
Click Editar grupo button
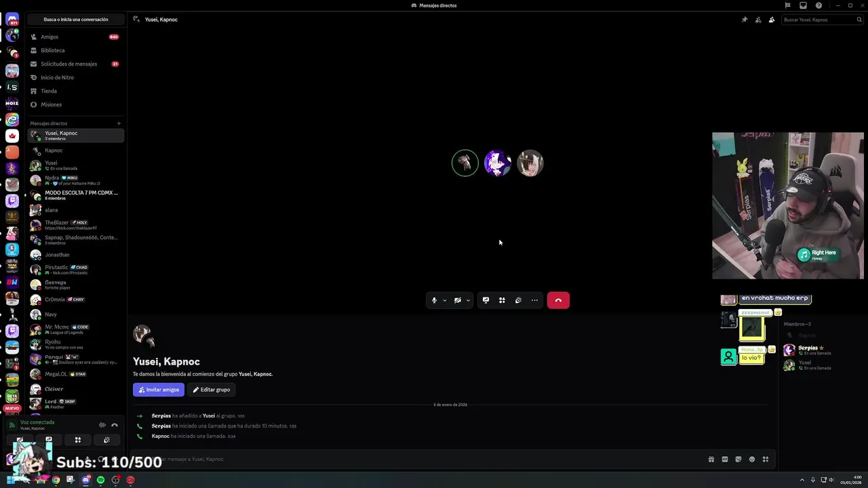click(x=211, y=390)
